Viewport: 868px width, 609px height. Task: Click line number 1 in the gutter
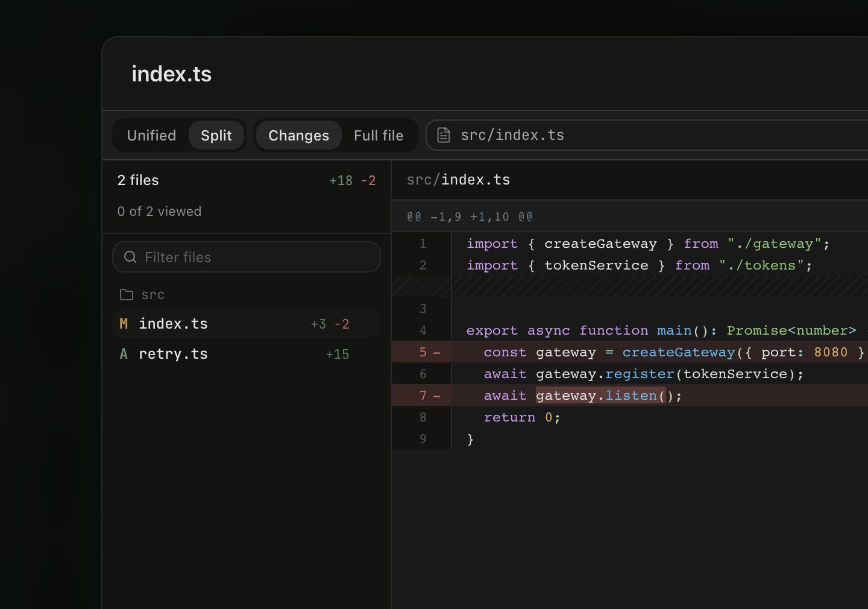point(423,244)
